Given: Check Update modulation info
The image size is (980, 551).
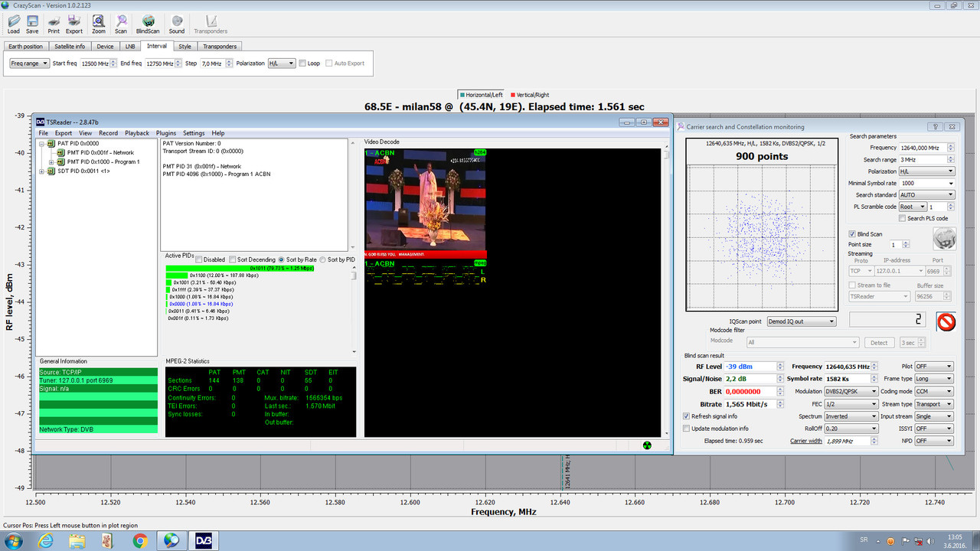Looking at the screenshot, I should (x=686, y=429).
